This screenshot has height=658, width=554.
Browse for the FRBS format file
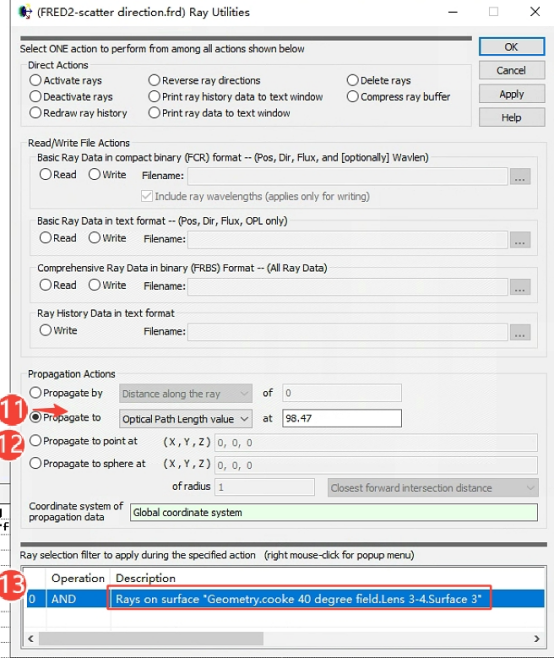coord(520,287)
